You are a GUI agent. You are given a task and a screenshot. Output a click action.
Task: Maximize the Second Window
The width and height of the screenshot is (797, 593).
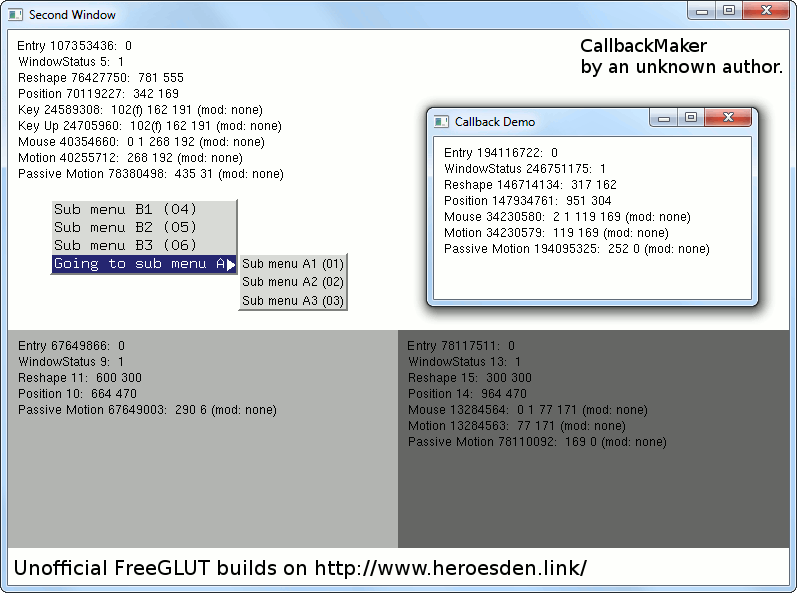[729, 11]
